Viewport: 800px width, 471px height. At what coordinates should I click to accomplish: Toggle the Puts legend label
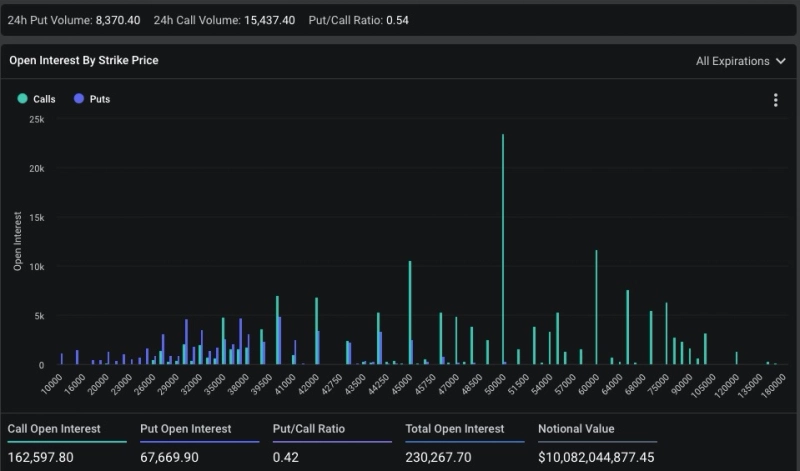(100, 100)
